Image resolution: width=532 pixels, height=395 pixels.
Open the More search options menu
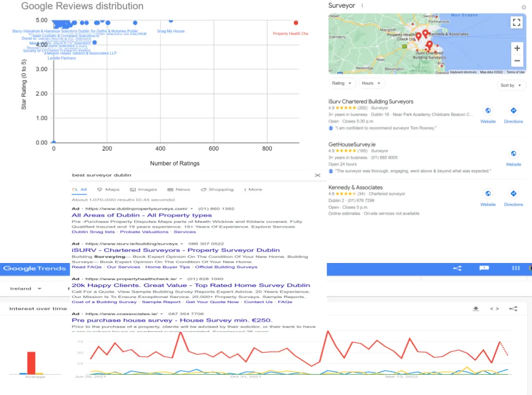coord(253,190)
